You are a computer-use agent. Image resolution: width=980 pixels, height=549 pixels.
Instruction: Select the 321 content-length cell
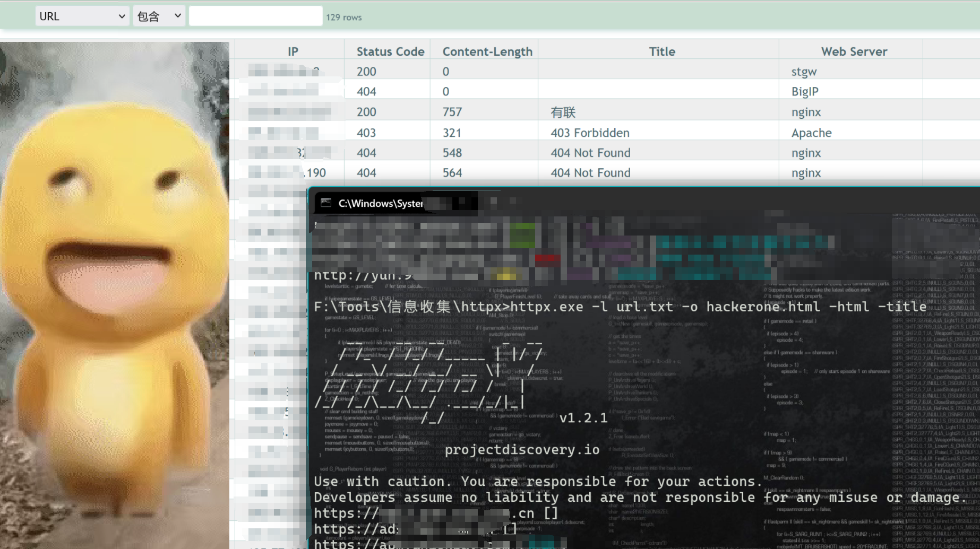pyautogui.click(x=452, y=133)
